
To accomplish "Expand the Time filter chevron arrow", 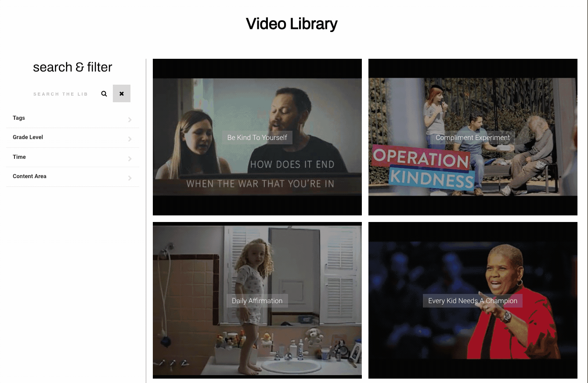I will (x=130, y=159).
